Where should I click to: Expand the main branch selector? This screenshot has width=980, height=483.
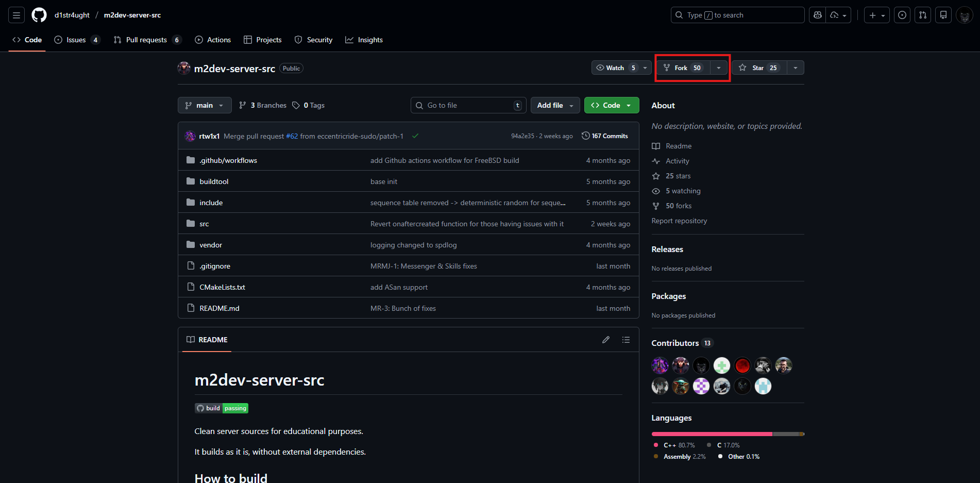point(205,105)
